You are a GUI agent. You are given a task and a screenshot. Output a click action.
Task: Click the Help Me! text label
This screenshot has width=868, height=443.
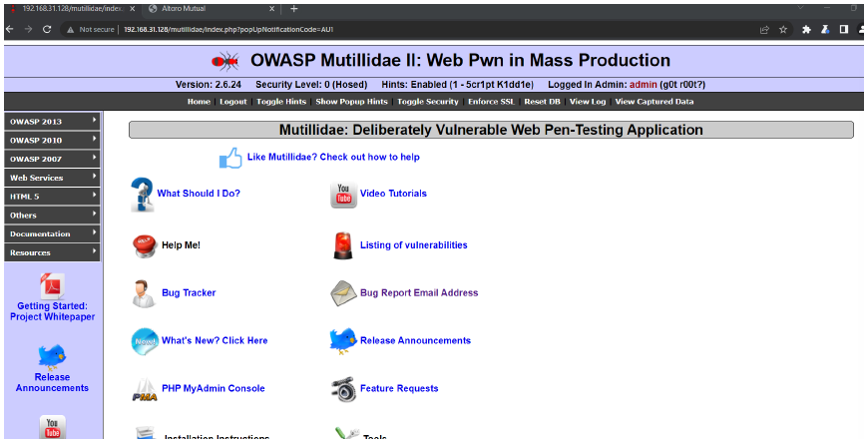[181, 244]
